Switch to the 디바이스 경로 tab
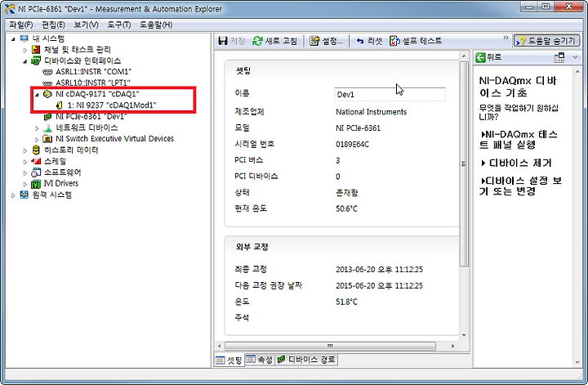This screenshot has height=385, width=588. (306, 360)
